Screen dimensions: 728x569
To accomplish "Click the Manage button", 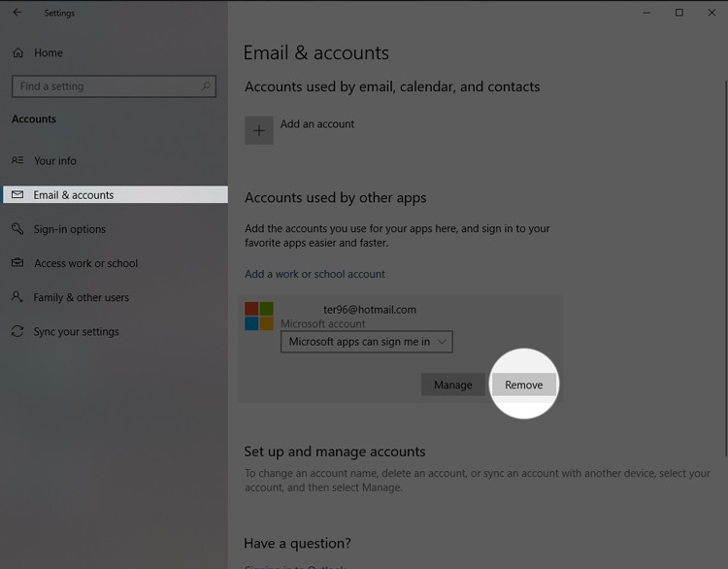I will tap(453, 385).
